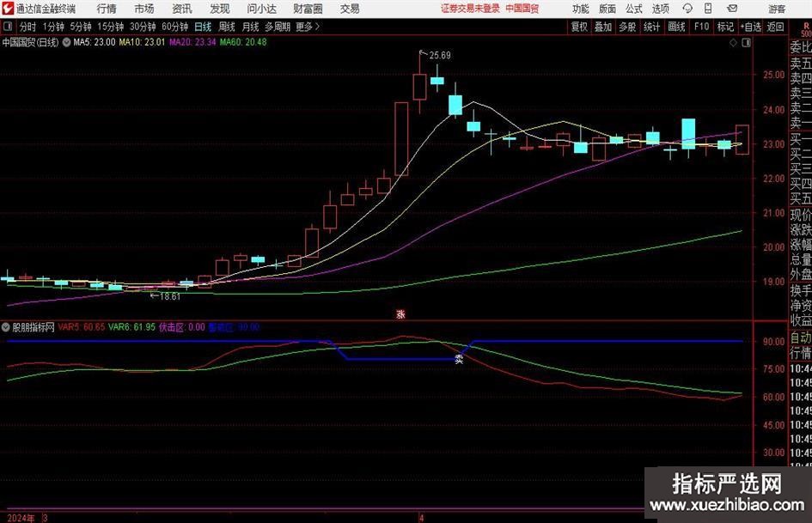This screenshot has height=523, width=812.
Task: Open the mail message icon
Action: (732, 9)
